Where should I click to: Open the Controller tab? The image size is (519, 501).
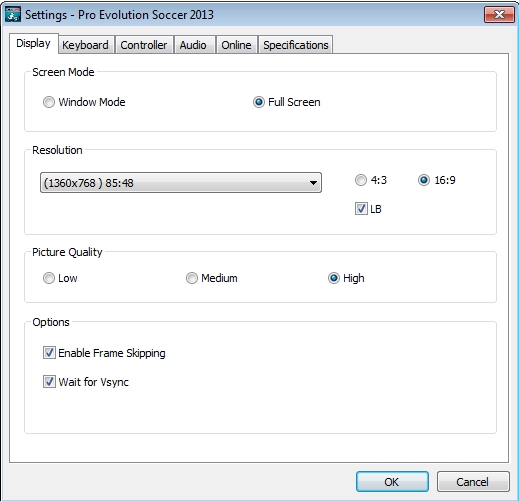tap(144, 45)
